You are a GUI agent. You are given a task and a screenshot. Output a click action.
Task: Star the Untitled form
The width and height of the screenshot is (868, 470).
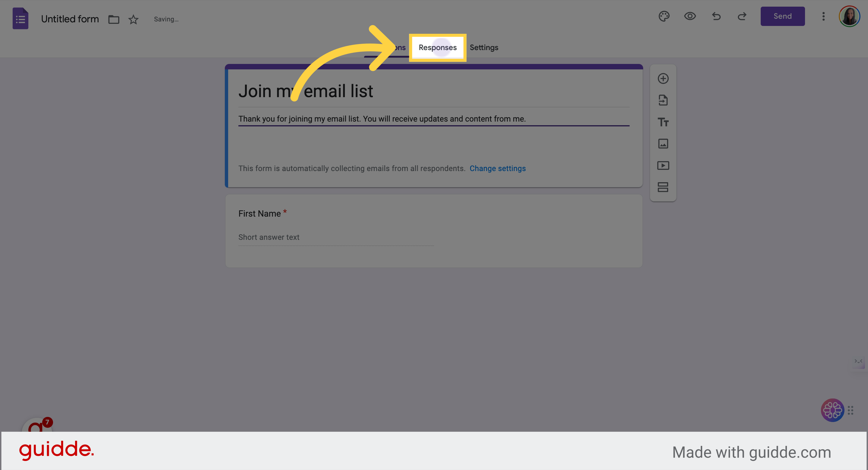[x=134, y=19]
